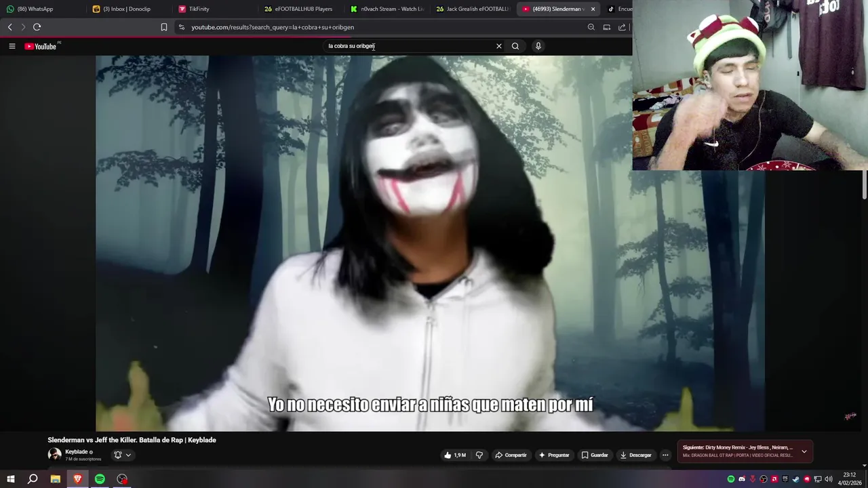Open OBS Studio from the taskbar
Screen dimensions: 868x488
(122, 479)
